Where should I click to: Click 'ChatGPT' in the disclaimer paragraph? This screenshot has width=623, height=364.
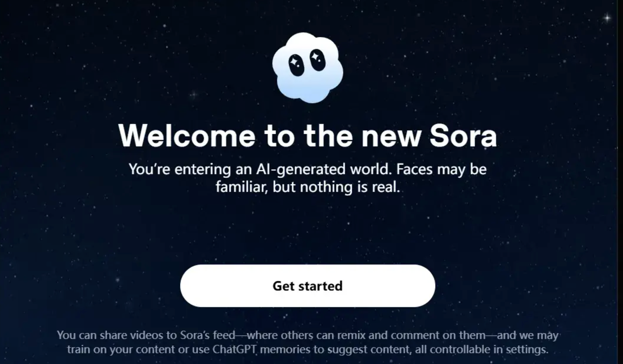pyautogui.click(x=234, y=349)
